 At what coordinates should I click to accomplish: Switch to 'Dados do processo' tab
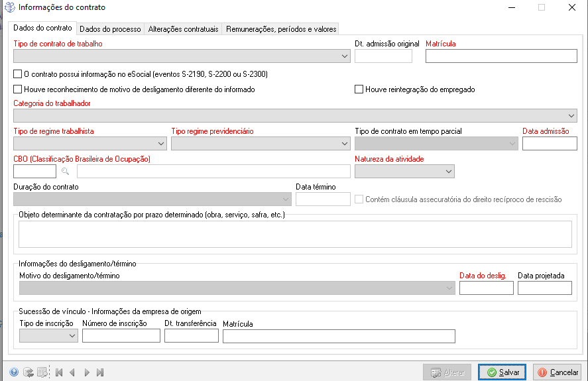coord(110,29)
